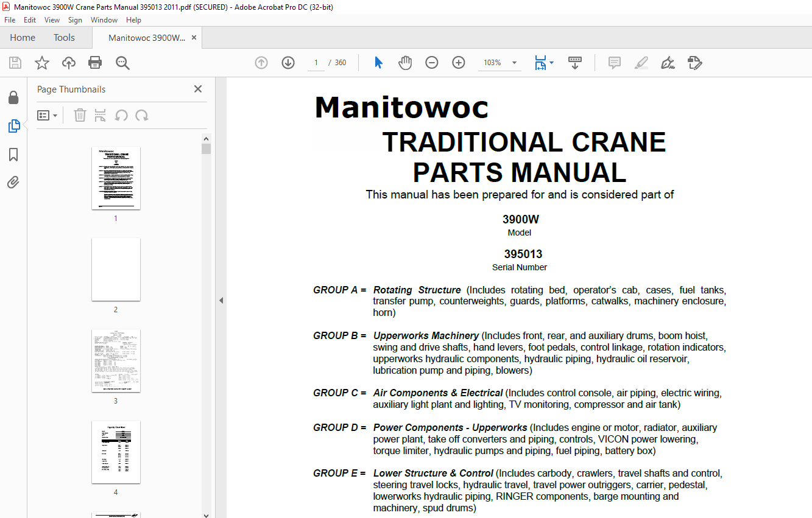The height and width of the screenshot is (518, 812).
Task: Click the thumbnails panel scroll up arrow
Action: (207, 138)
